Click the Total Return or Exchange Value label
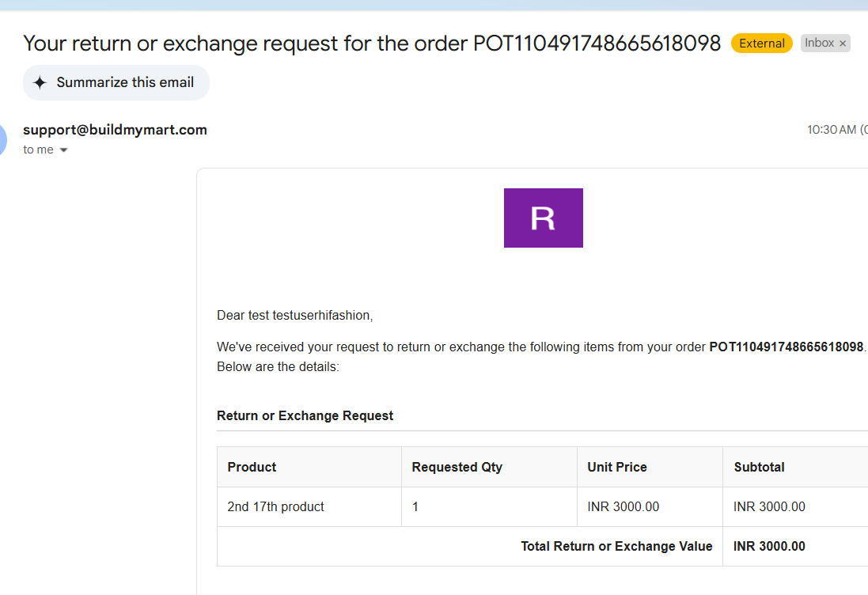The image size is (868, 595). tap(616, 546)
